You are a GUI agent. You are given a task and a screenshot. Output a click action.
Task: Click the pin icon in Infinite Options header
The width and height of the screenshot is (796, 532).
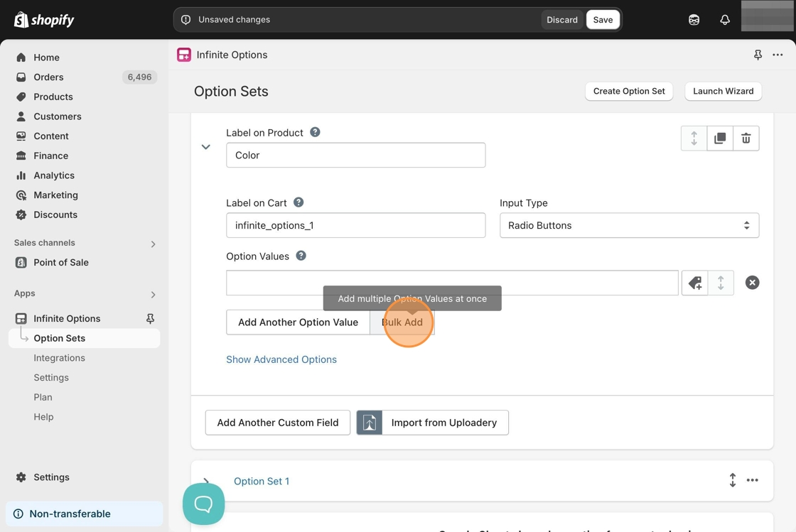(758, 55)
